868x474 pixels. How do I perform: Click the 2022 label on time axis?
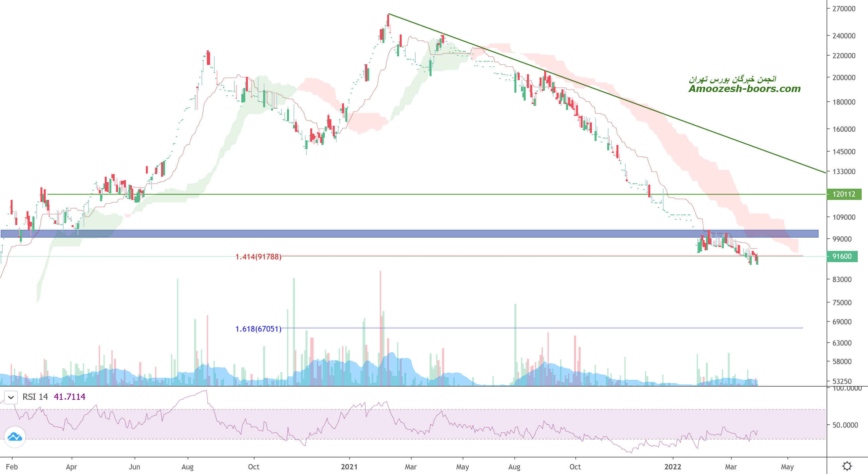(x=672, y=467)
